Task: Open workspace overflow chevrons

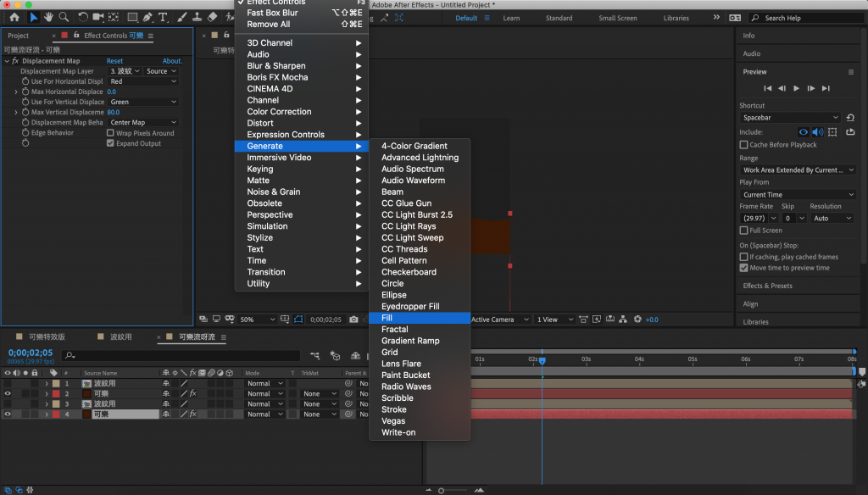Action: click(x=716, y=17)
